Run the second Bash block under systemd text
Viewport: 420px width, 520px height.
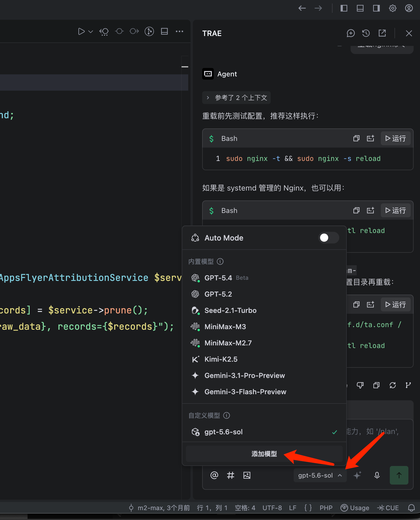pyautogui.click(x=395, y=210)
